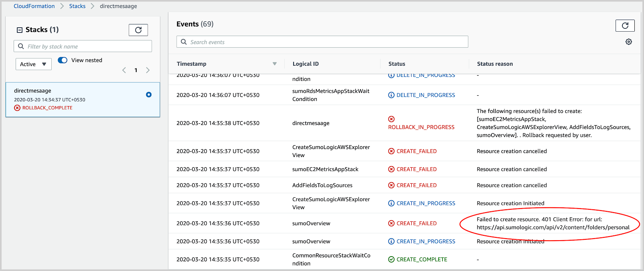Go to next stacks page arrow
The height and width of the screenshot is (271, 644).
click(148, 70)
